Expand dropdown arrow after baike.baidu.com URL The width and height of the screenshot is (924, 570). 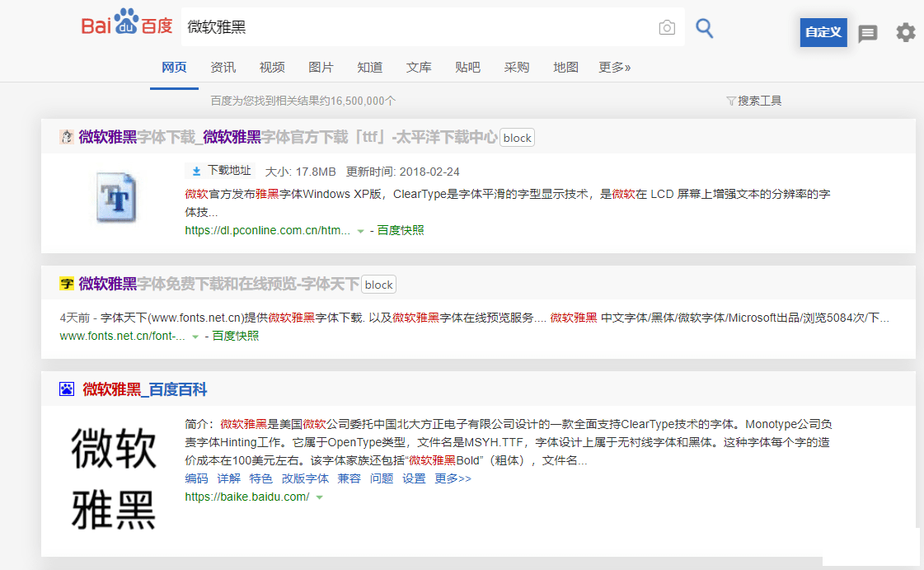[x=319, y=497]
